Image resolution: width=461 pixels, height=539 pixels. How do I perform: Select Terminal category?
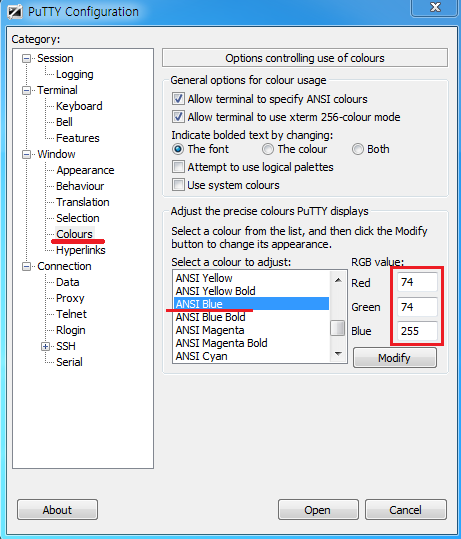tap(57, 90)
